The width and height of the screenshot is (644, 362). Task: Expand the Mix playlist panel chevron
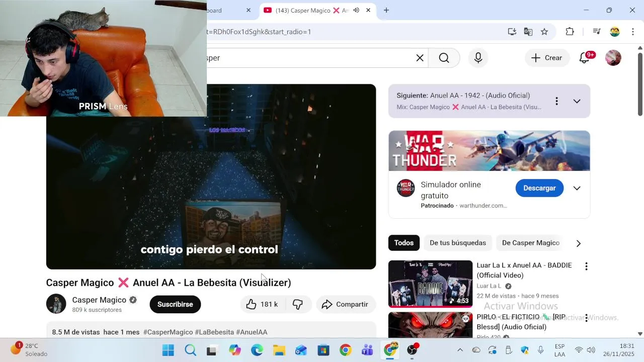coord(577,101)
